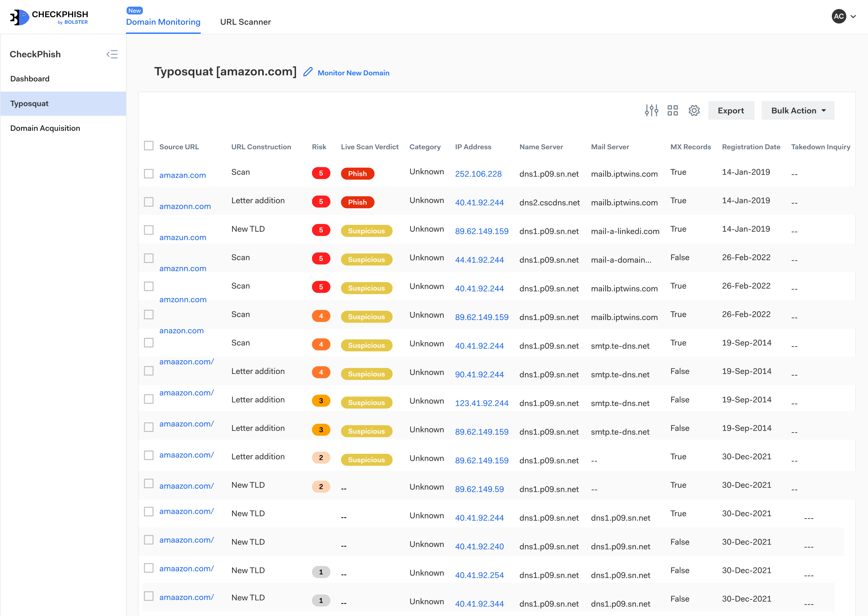Check the box for IP 40.41.92.344 row

click(x=149, y=596)
